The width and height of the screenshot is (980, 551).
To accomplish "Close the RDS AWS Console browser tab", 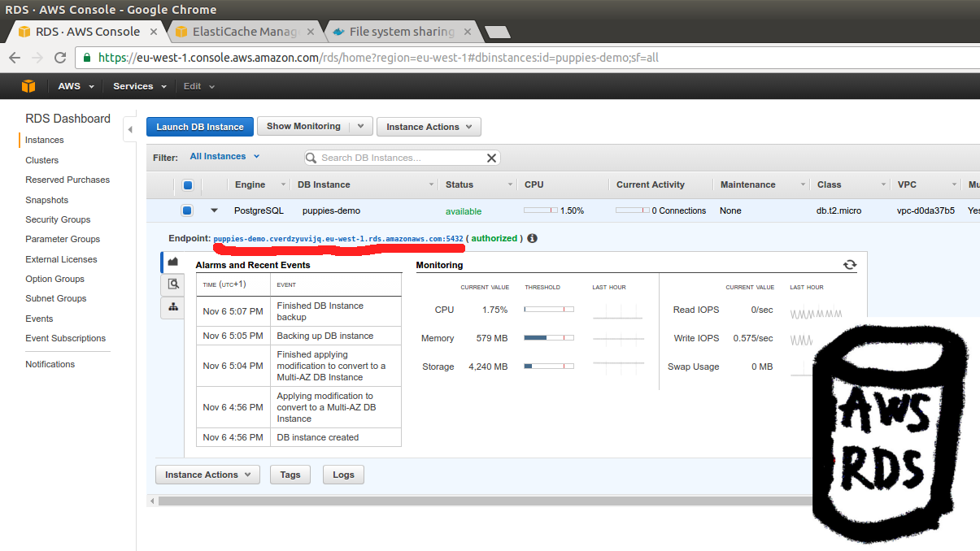I will [154, 32].
